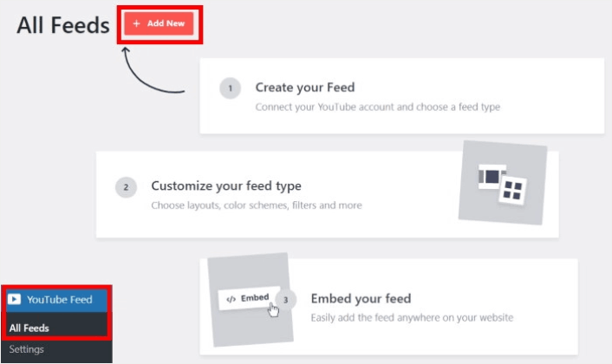
Task: Open Settings in the sidebar submenu
Action: tap(27, 349)
